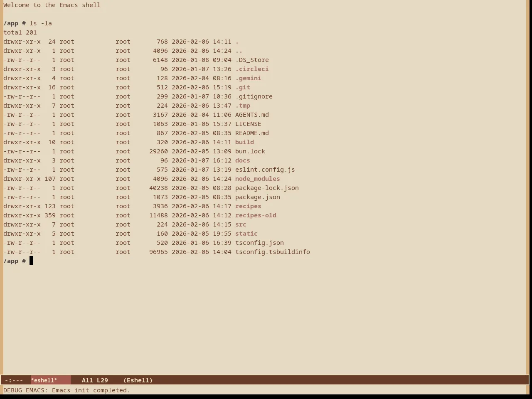Click the 11488 size of recipes-old
The image size is (532, 399).
(158, 215)
